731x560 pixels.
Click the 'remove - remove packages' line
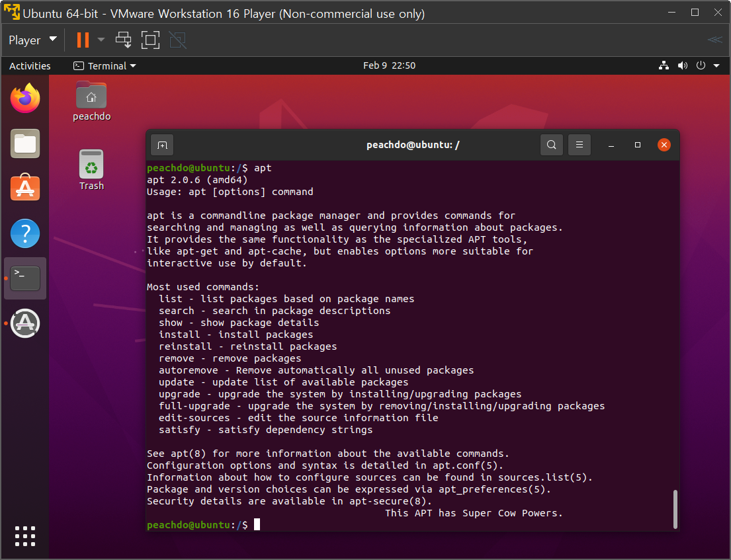tap(230, 358)
